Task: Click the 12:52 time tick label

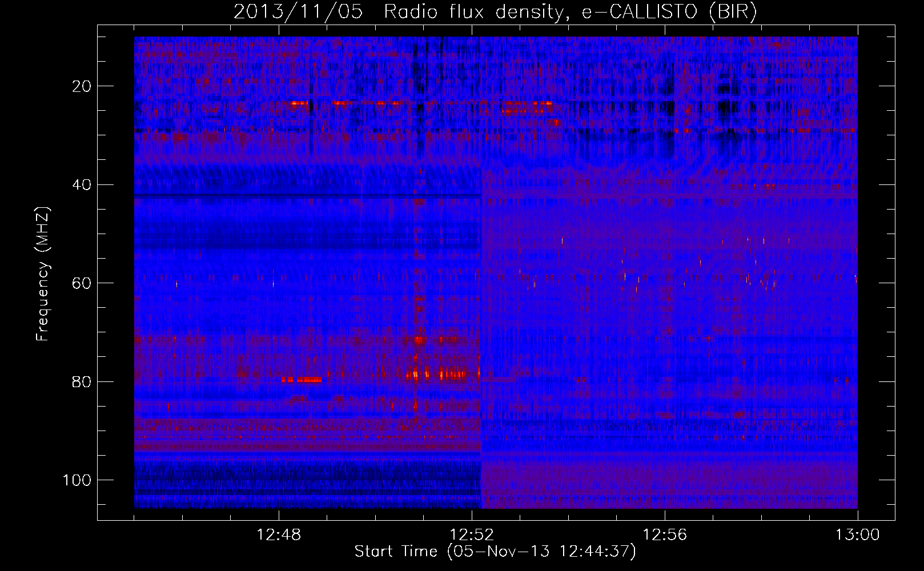Action: [472, 535]
